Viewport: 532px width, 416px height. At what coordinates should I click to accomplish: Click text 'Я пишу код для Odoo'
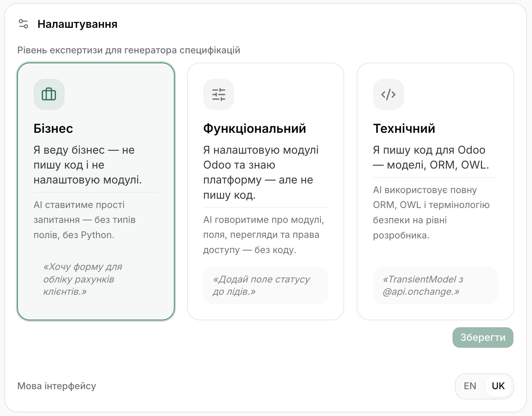pos(429,150)
